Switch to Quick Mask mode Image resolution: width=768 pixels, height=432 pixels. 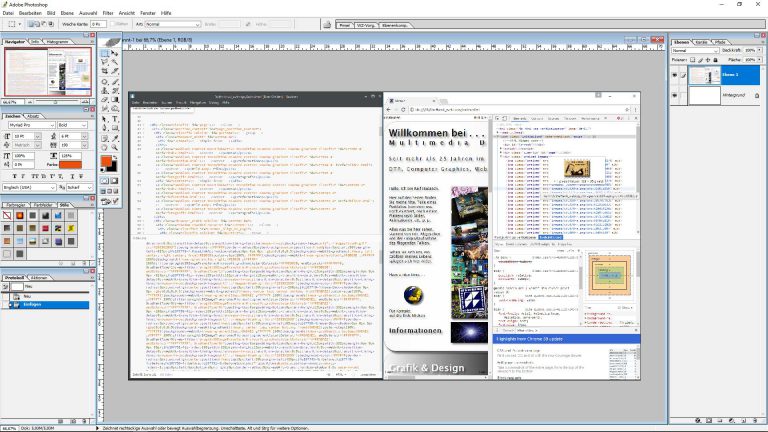115,180
